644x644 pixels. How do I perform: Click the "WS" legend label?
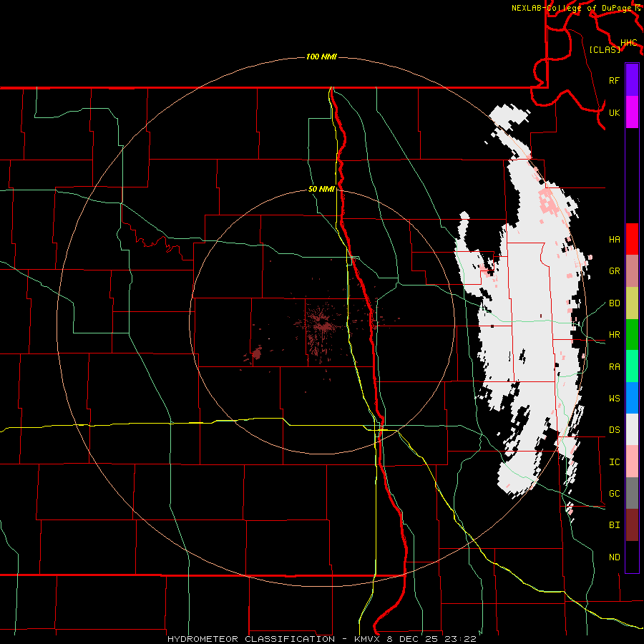(614, 398)
